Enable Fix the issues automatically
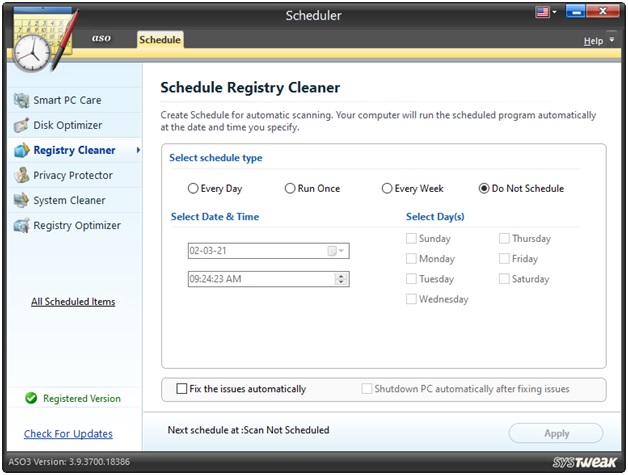 point(181,388)
